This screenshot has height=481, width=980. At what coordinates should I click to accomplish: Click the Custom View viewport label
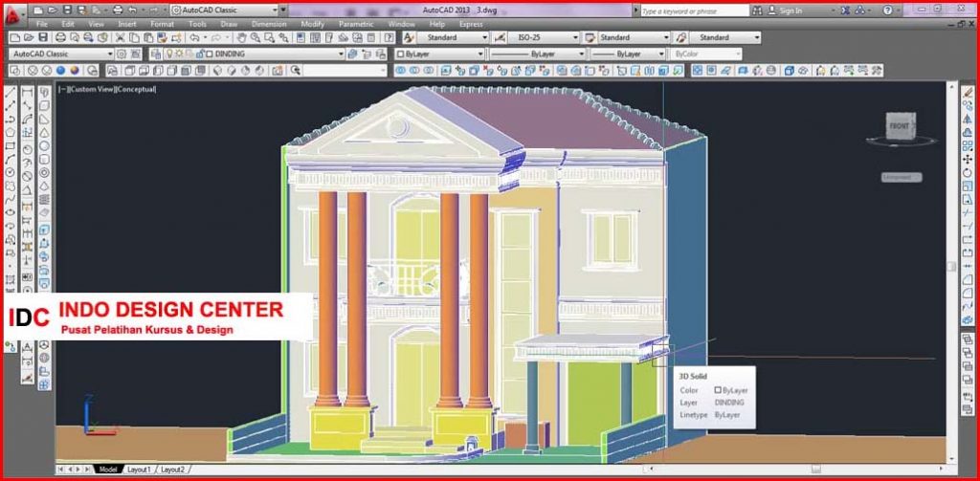coord(91,89)
